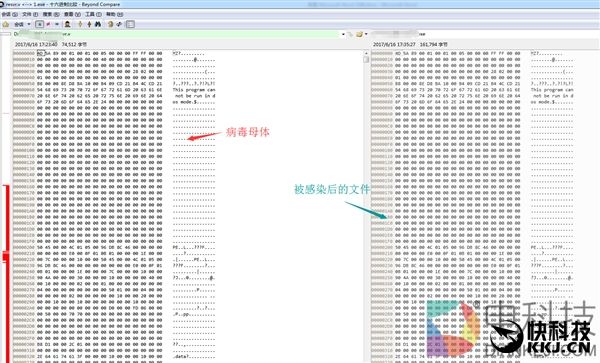This screenshot has width=600, height=363.
Task: Open the 查看 (View) menu
Action: point(72,14)
